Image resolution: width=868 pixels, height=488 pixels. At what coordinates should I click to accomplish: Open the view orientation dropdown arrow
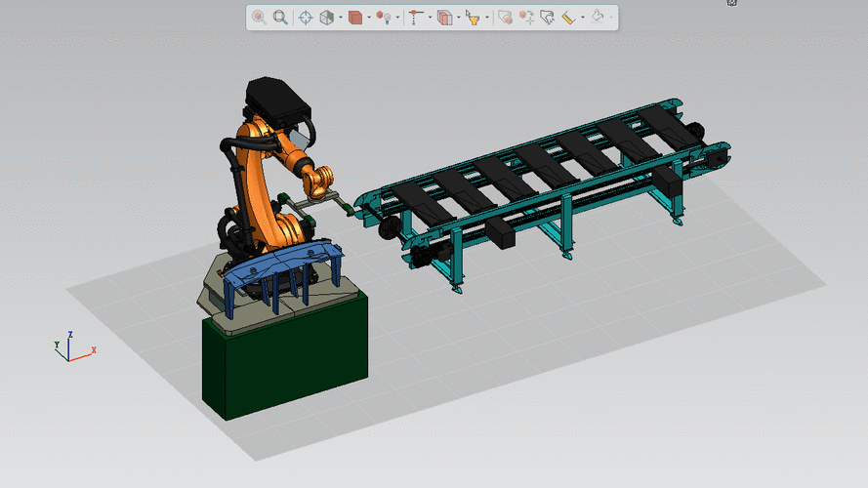(341, 18)
